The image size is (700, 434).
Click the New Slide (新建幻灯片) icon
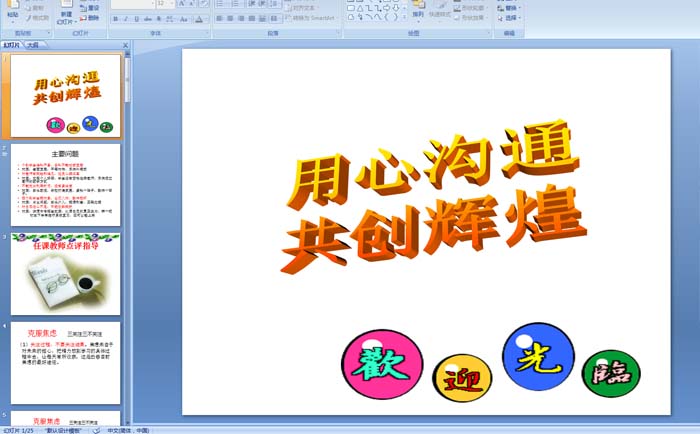pos(66,13)
